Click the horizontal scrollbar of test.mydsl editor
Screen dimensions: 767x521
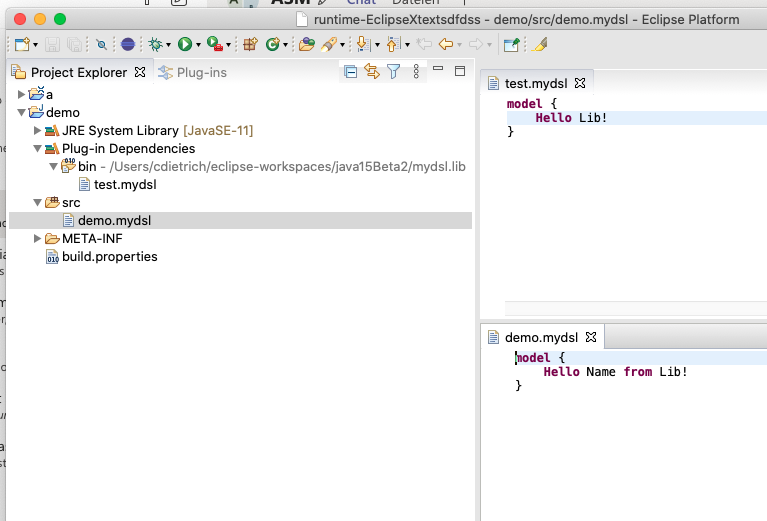(636, 309)
